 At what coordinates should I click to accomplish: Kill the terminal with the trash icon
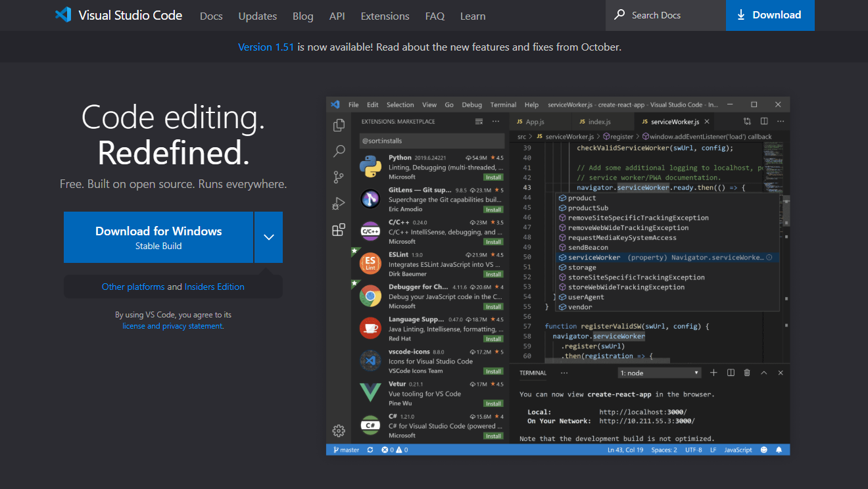pos(747,373)
